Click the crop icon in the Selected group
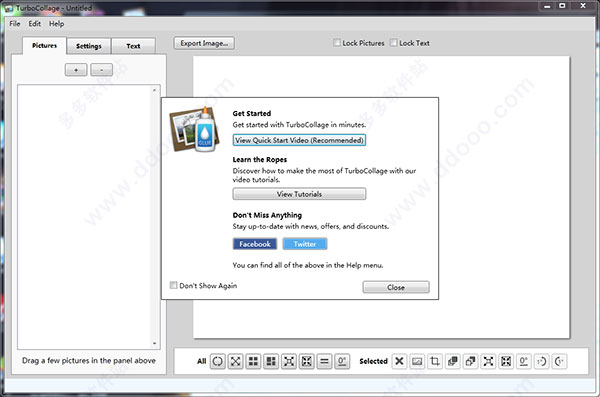 [435, 361]
